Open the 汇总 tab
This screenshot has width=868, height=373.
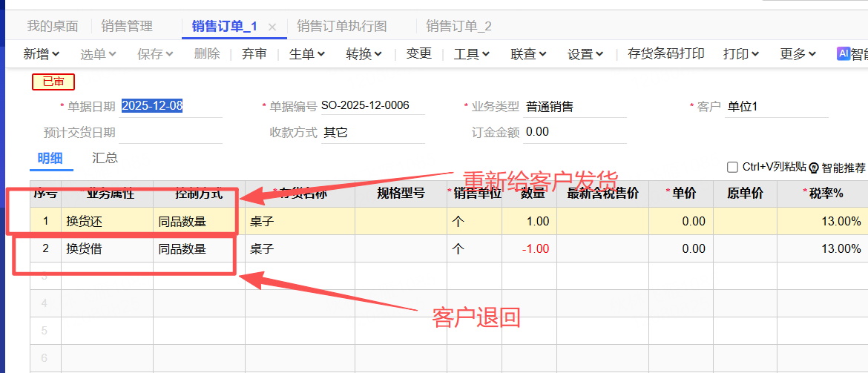pos(105,158)
